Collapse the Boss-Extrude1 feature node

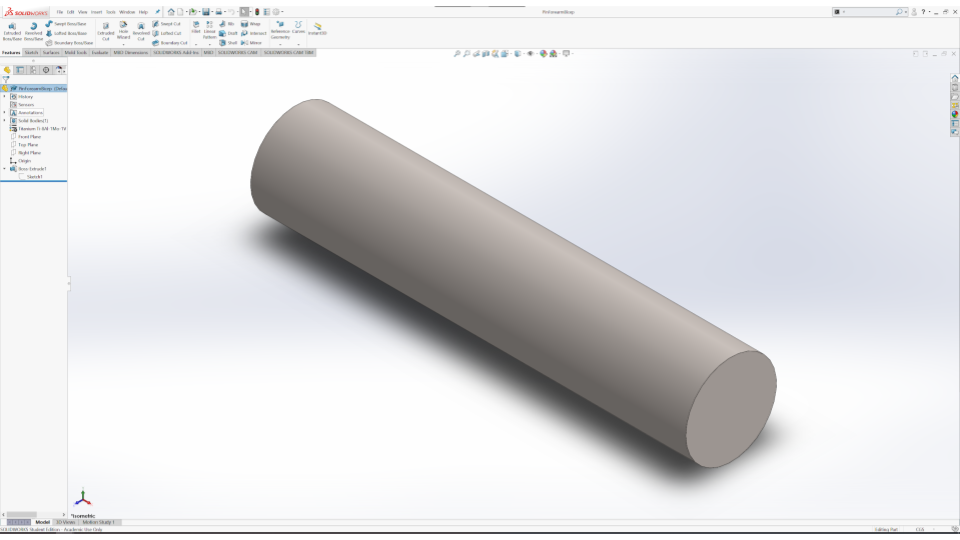4,168
